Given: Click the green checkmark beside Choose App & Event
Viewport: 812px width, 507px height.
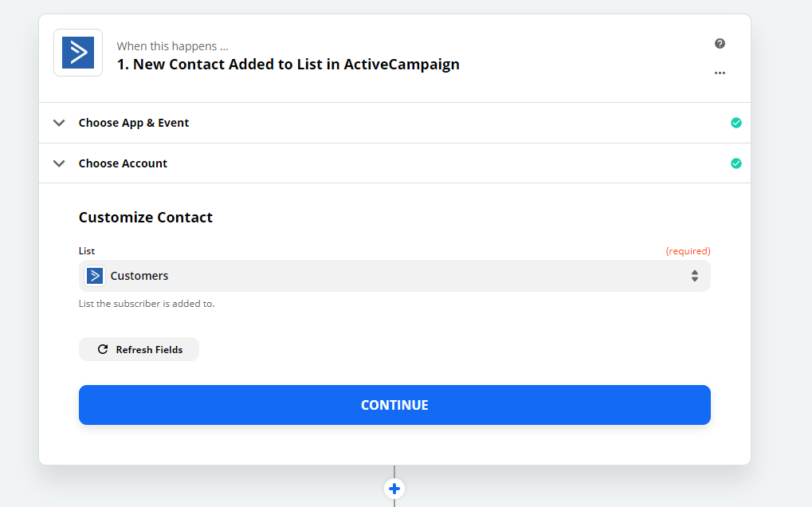Looking at the screenshot, I should pos(736,123).
